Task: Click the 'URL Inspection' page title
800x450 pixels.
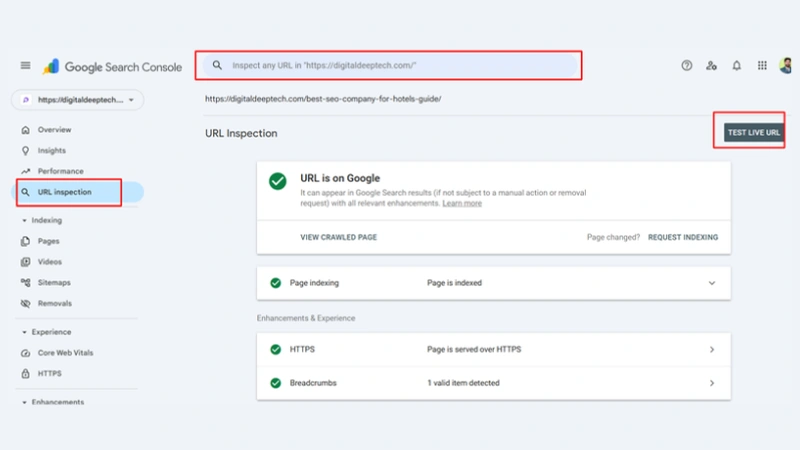Action: 241,133
